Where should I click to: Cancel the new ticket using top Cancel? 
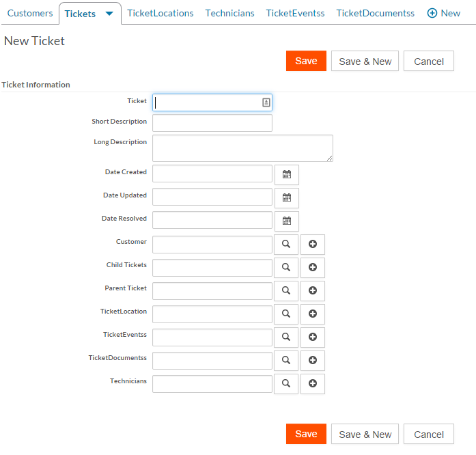pyautogui.click(x=429, y=61)
